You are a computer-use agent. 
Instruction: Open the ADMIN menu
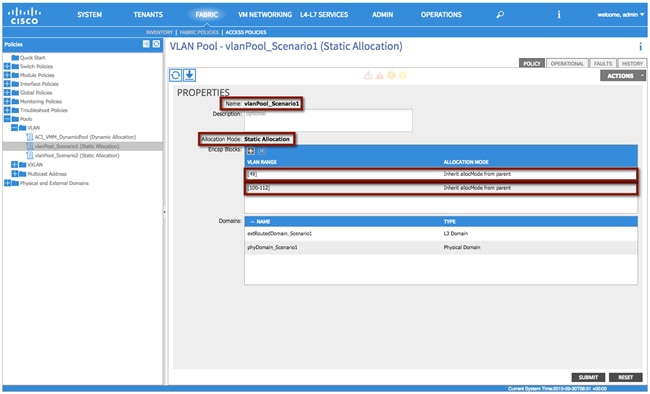[x=382, y=15]
